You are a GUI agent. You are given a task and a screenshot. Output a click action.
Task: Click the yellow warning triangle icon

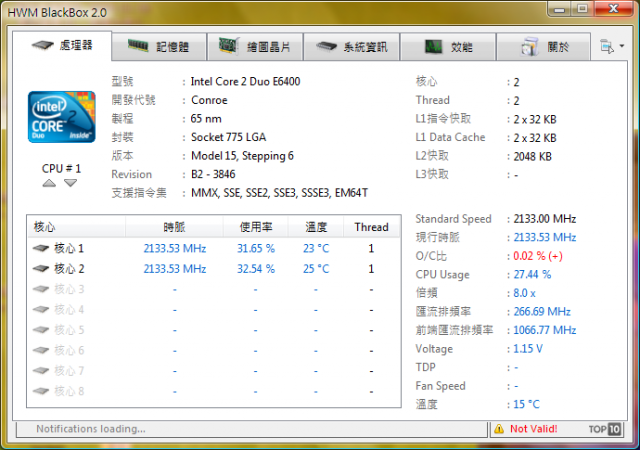(499, 429)
